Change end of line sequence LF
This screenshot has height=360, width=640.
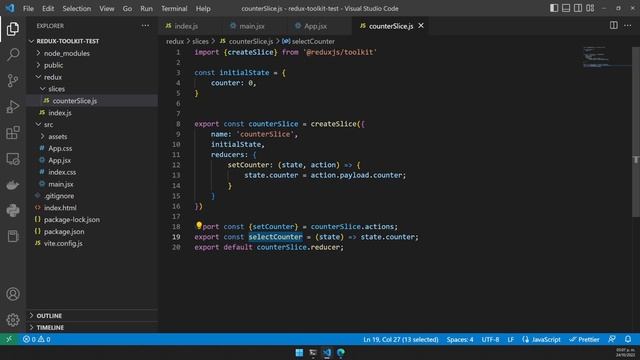coord(511,339)
